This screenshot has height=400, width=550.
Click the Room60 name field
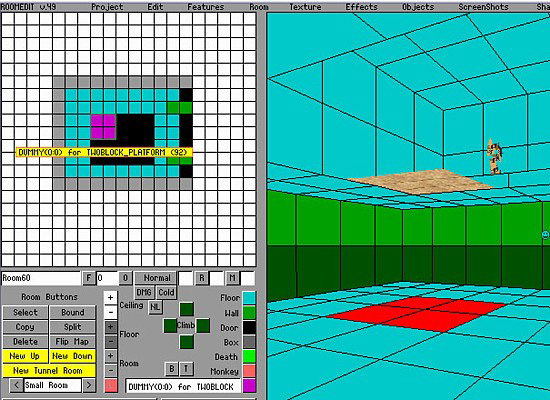pos(41,278)
